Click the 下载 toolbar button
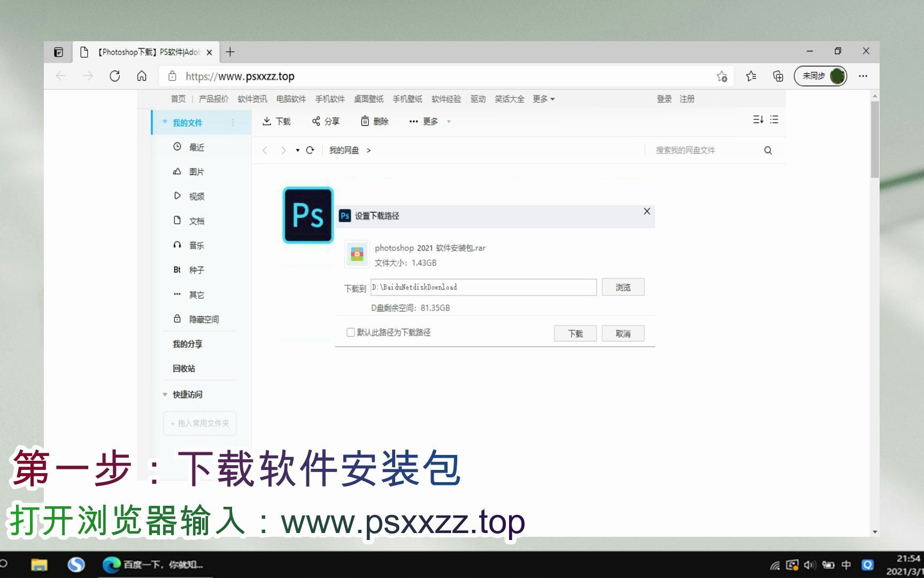 point(276,121)
